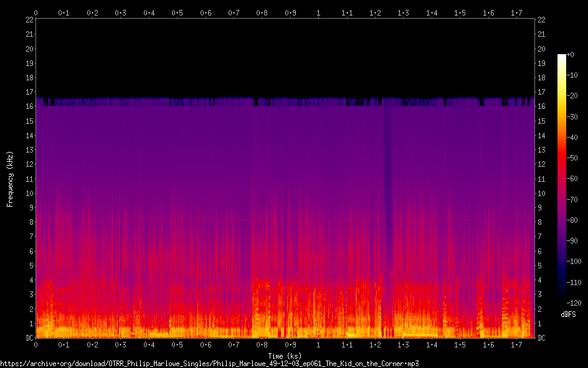The image size is (588, 368).
Task: Click the 0 mark on the bottom time axis
Action: pos(36,344)
